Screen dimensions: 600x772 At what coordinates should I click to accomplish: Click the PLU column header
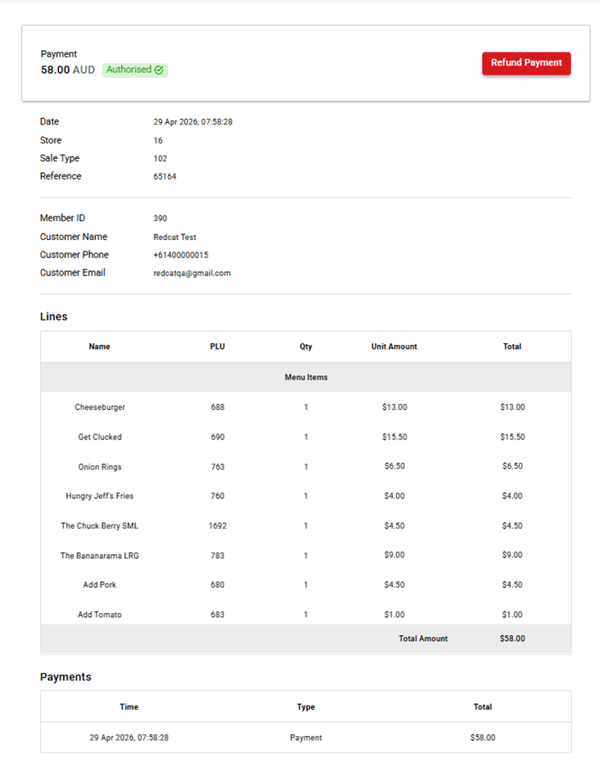(217, 347)
